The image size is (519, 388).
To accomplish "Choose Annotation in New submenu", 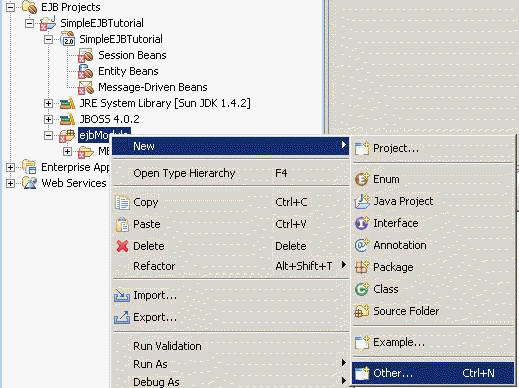I will pos(433,245).
